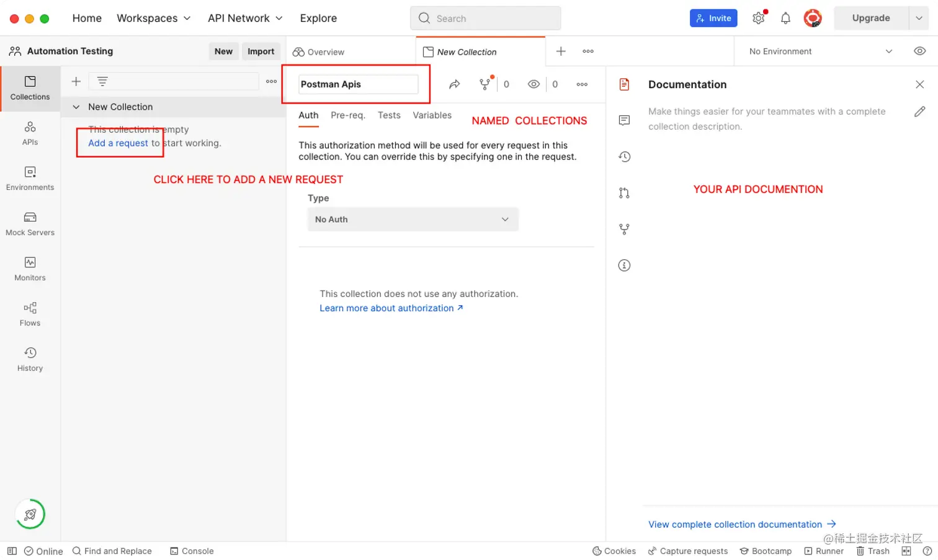Toggle the sidebar from the status bar icon
Image resolution: width=938 pixels, height=560 pixels.
(12, 551)
